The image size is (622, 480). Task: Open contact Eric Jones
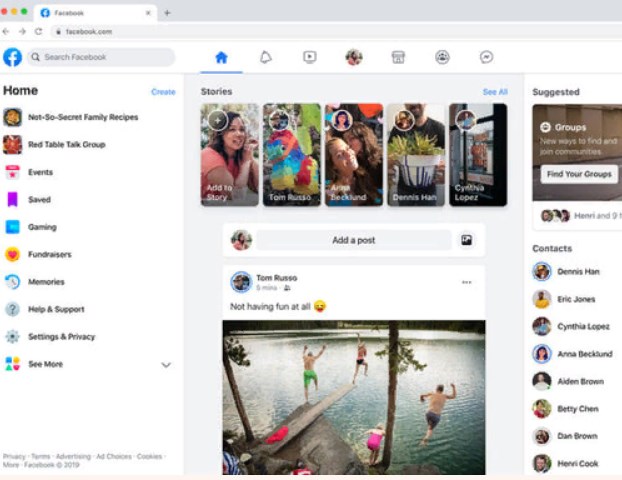coord(564,299)
